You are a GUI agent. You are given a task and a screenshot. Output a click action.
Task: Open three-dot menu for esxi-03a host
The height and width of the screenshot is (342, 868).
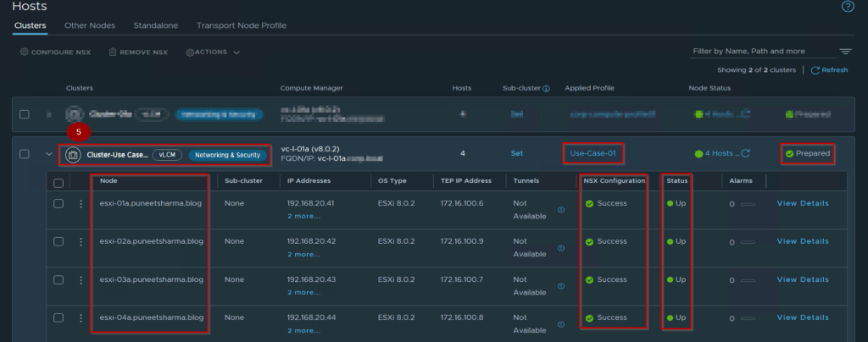click(81, 279)
